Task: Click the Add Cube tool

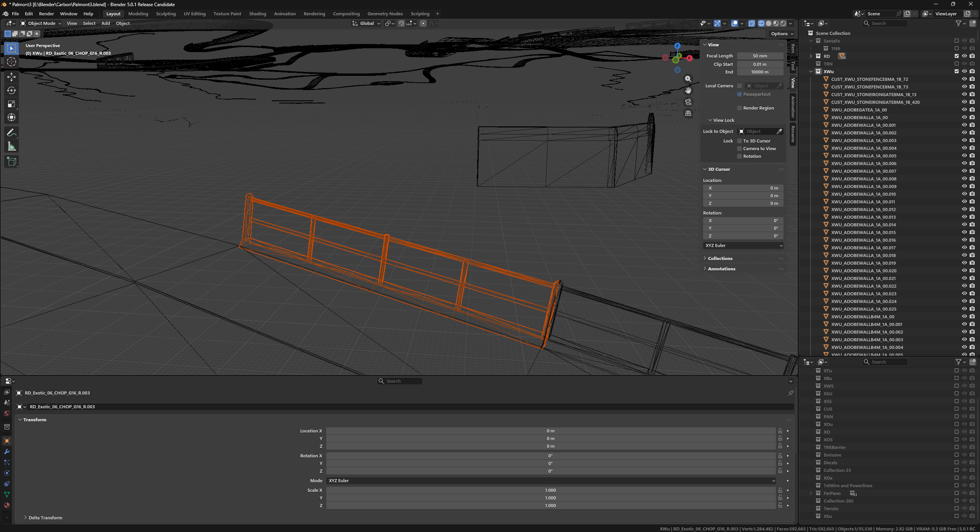Action: click(x=11, y=161)
